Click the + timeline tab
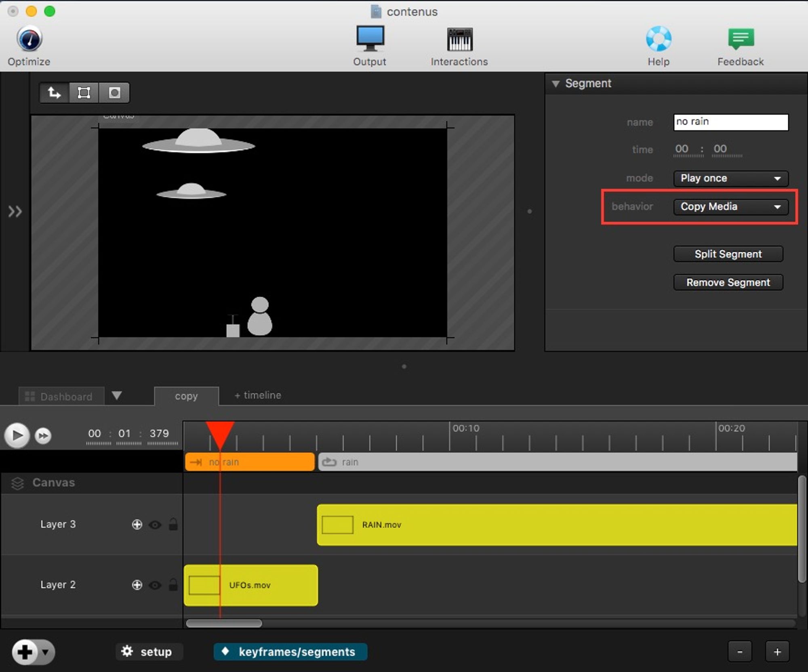808x672 pixels. point(258,395)
